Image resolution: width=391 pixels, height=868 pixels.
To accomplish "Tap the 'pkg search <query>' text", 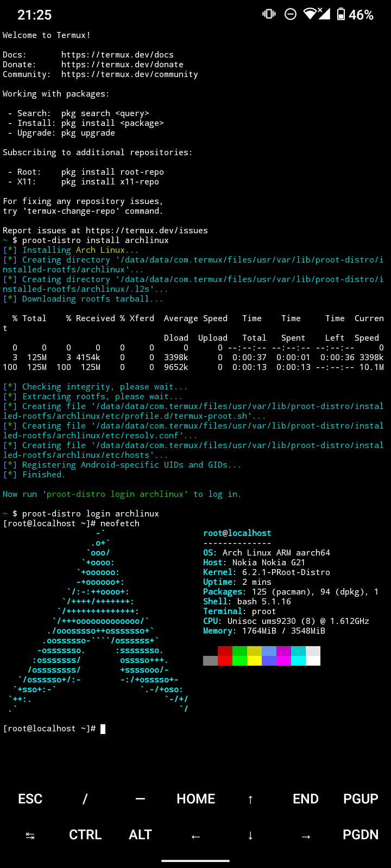I will pyautogui.click(x=105, y=113).
